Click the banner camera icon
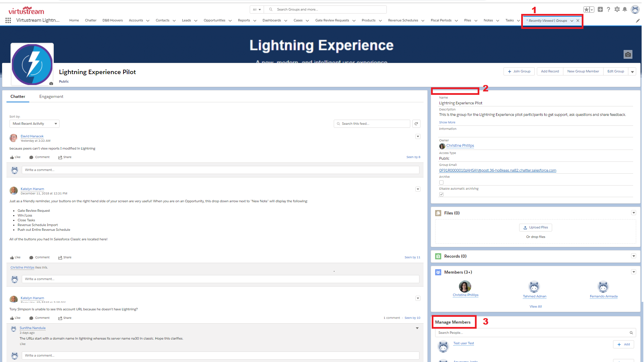The width and height of the screenshot is (644, 362). coord(628,54)
